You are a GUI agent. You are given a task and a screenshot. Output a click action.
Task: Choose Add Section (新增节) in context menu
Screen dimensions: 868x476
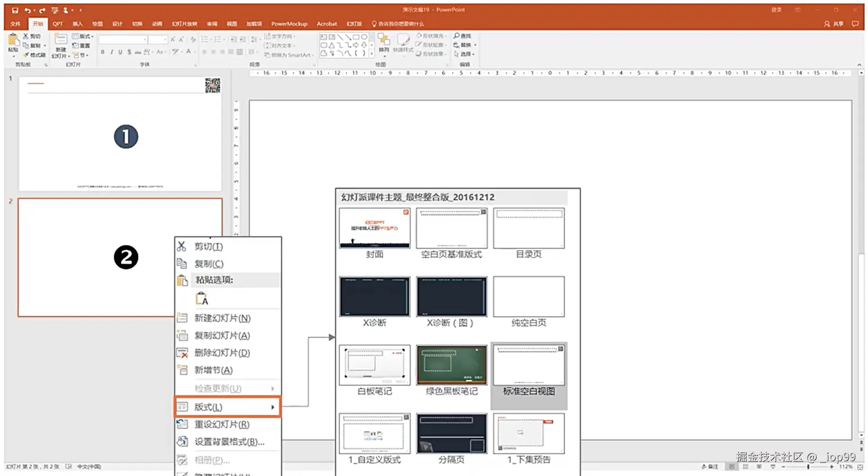(228, 370)
